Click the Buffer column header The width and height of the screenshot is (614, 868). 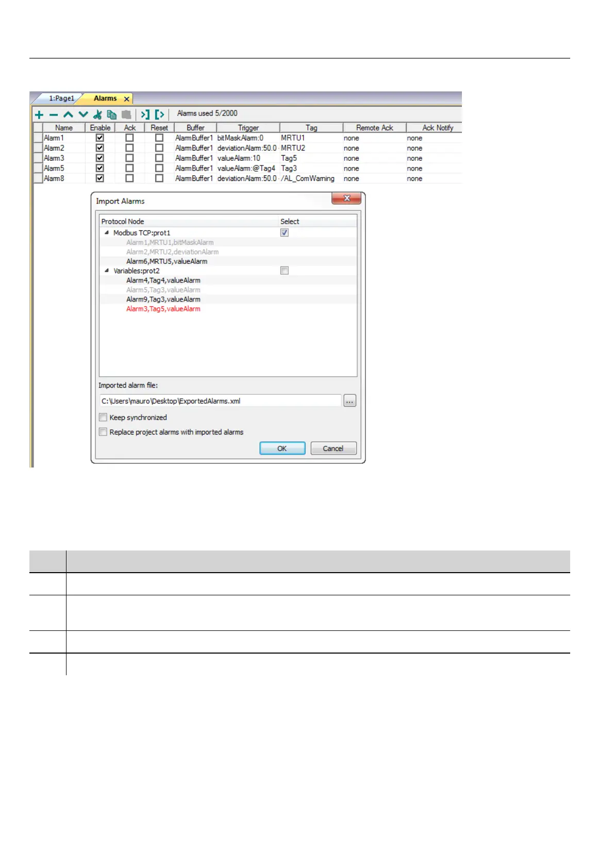[195, 128]
